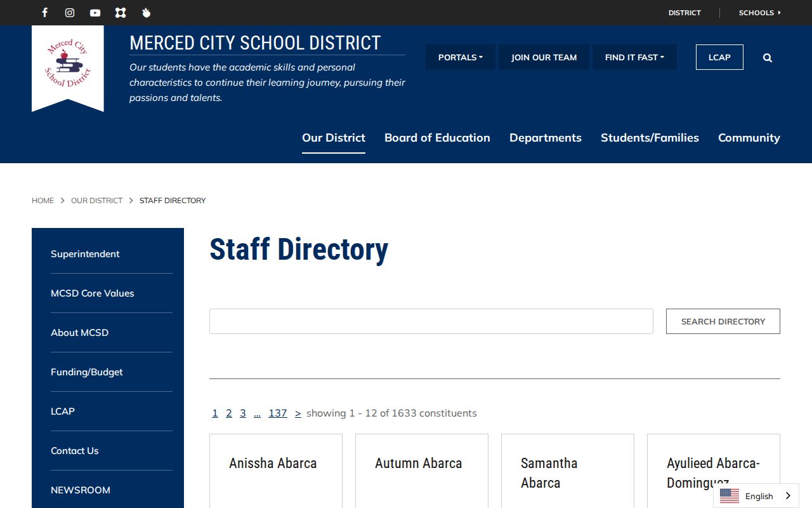
Task: Open Funding/Budget in sidebar
Action: coord(87,372)
